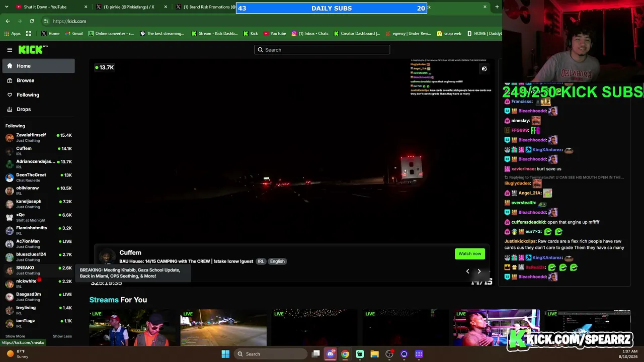The height and width of the screenshot is (362, 644).
Task: Open the tab search dropdown arrow
Action: tap(6, 7)
